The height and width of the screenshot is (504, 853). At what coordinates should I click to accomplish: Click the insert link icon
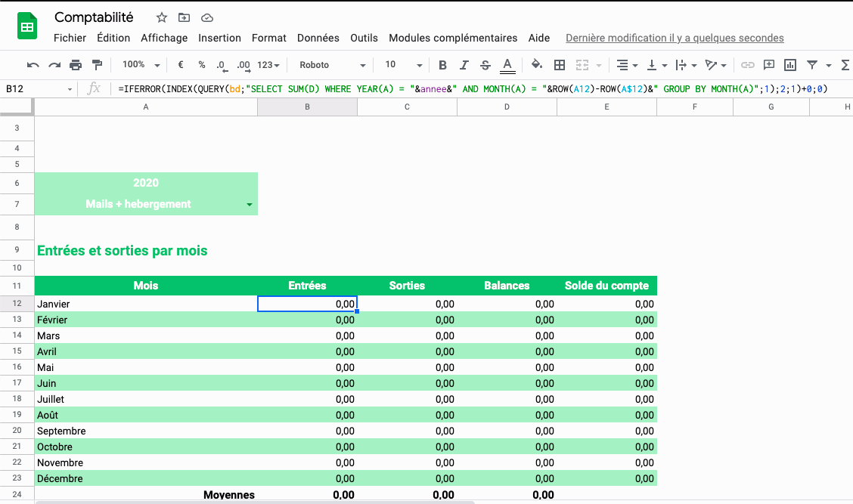coord(747,65)
